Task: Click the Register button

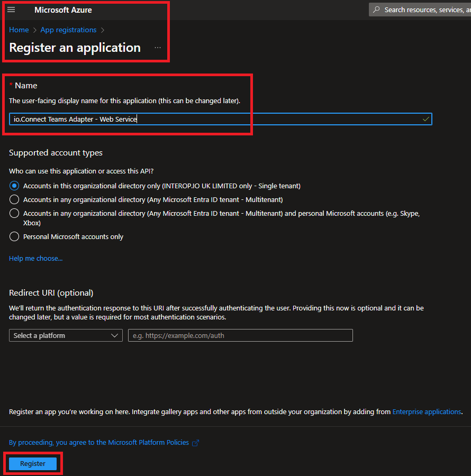Action: [x=33, y=464]
